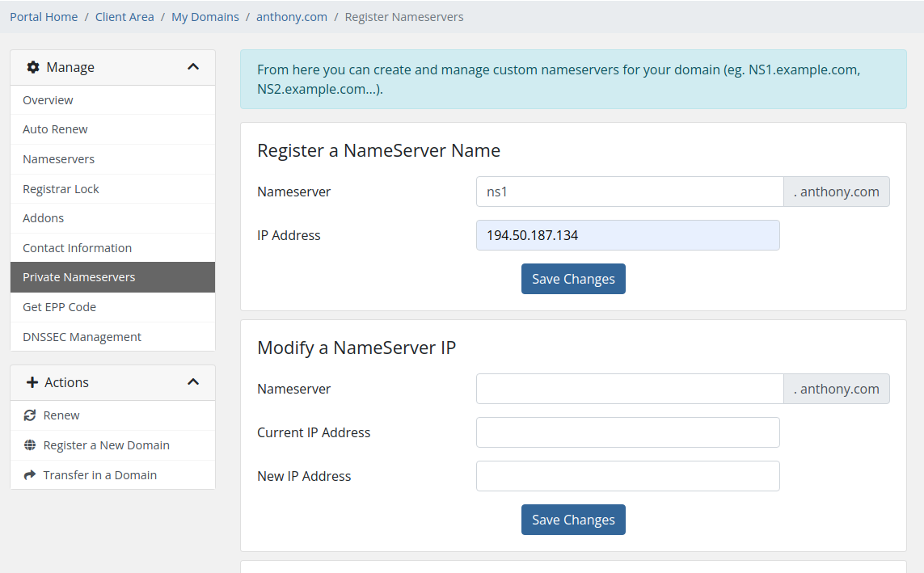
Task: Click the New IP Address input field
Action: coord(627,476)
